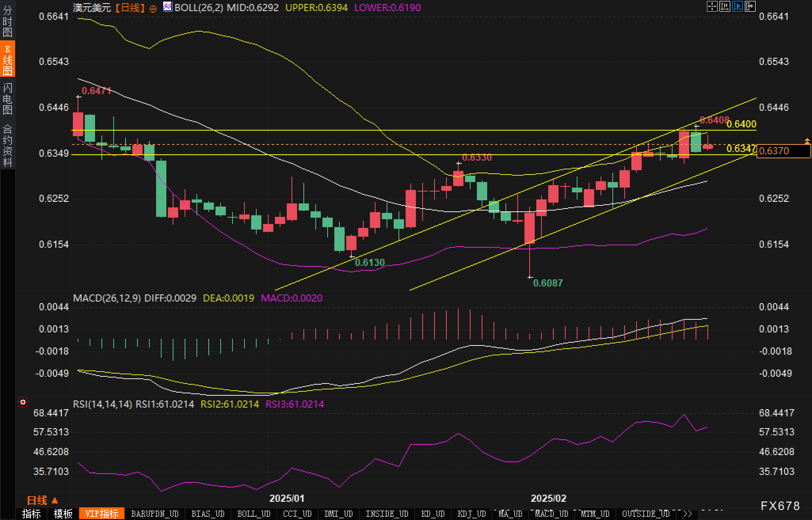Screen dimensions: 812x520
Task: Expand more indicators with the >> arrow
Action: [x=688, y=514]
